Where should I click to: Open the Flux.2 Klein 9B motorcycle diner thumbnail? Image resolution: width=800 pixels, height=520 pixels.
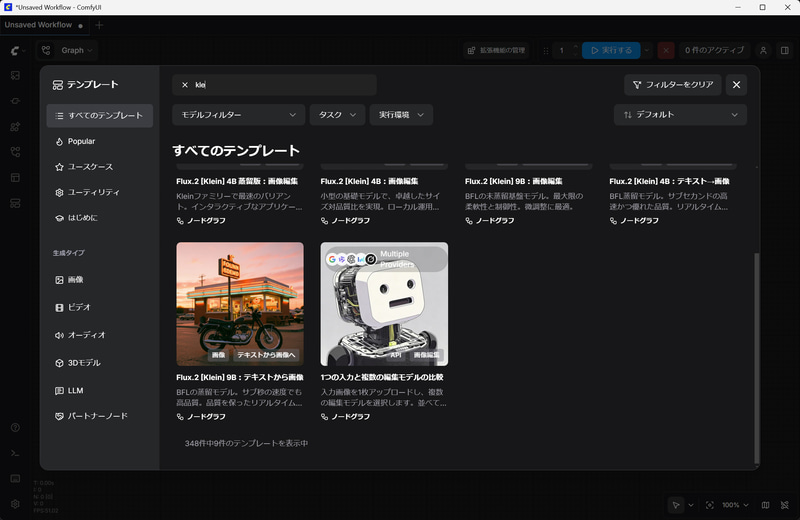pos(240,304)
